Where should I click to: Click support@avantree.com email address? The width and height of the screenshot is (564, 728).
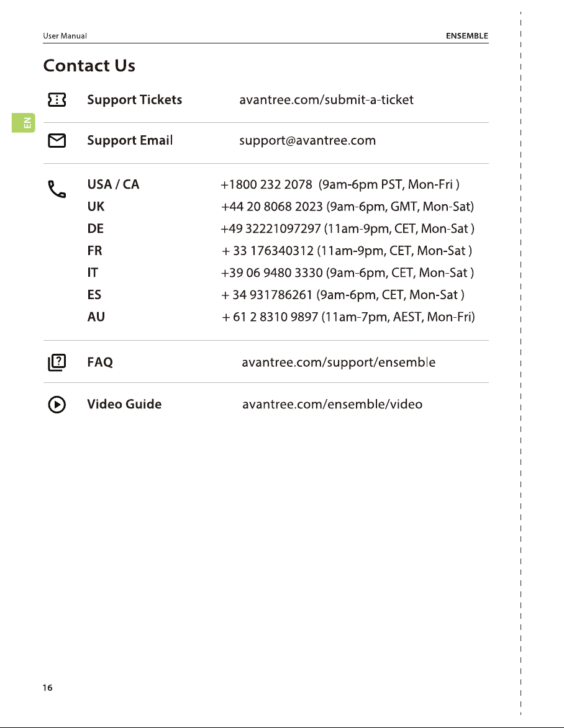click(307, 141)
